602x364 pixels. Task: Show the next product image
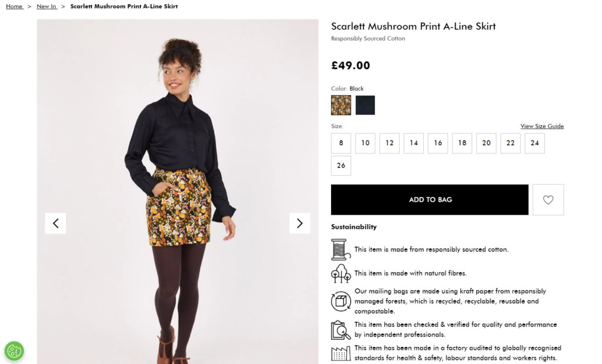pyautogui.click(x=299, y=223)
